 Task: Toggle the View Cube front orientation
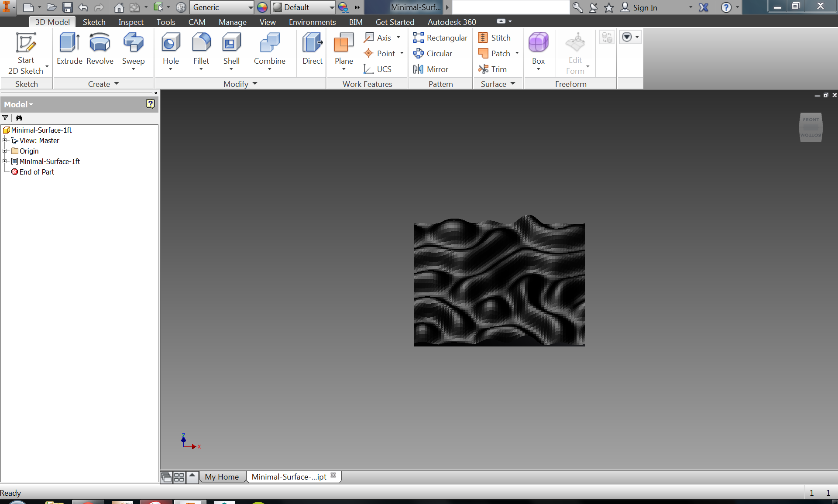click(811, 120)
